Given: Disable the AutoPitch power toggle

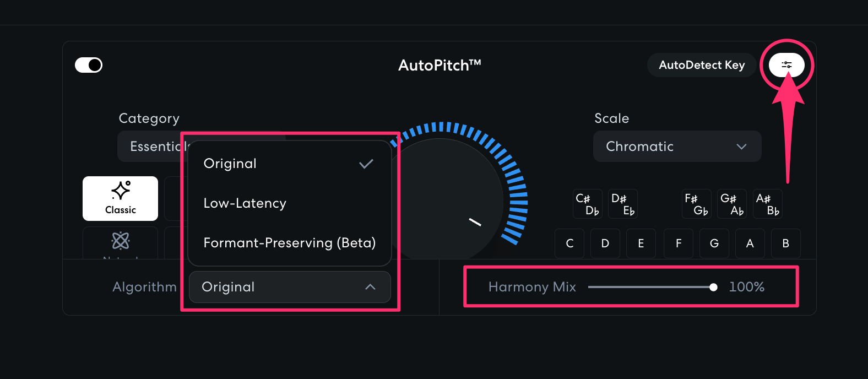Looking at the screenshot, I should [x=88, y=64].
